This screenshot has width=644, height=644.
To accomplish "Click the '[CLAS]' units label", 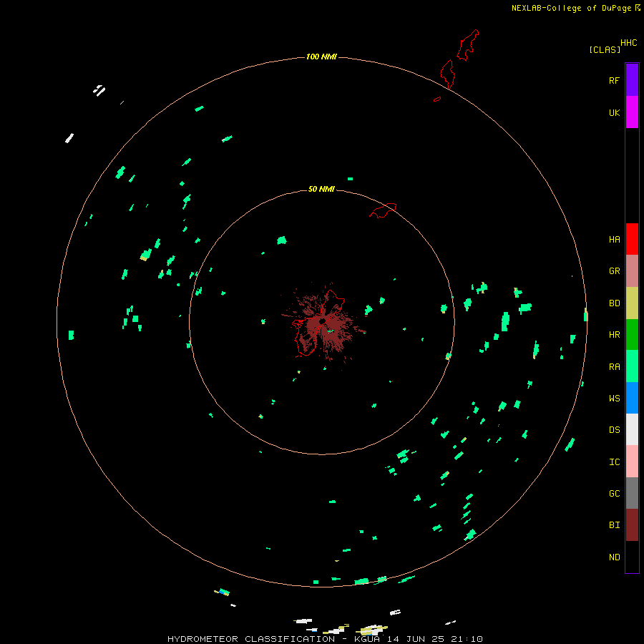I will pyautogui.click(x=605, y=49).
